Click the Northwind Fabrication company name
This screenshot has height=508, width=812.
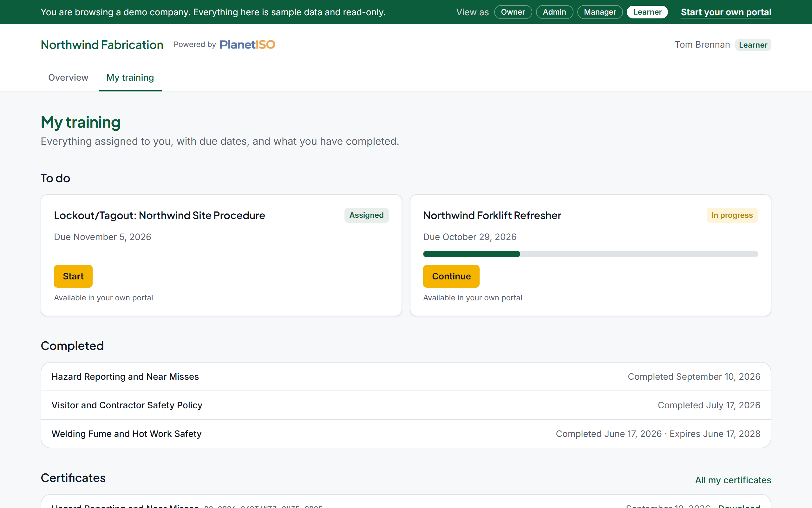point(102,45)
